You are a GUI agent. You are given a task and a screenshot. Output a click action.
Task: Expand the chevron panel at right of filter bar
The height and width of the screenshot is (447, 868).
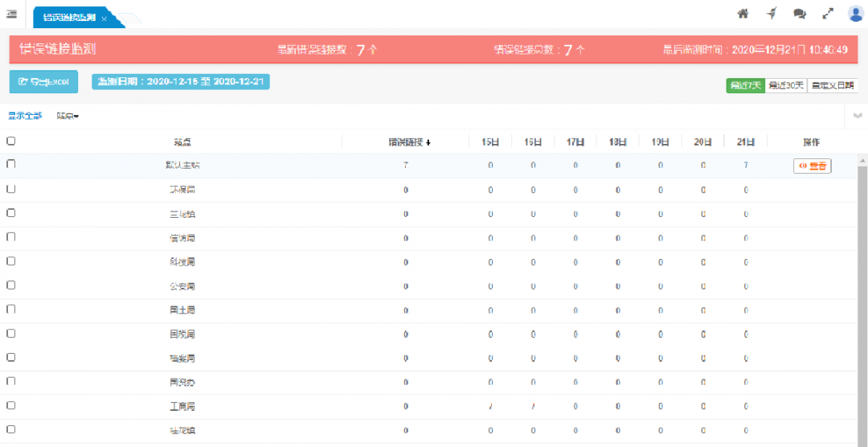click(858, 117)
